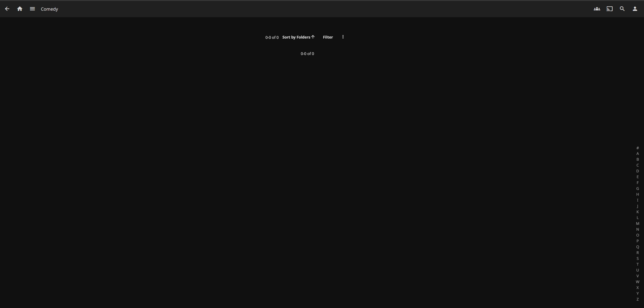Screen dimensions: 644x308
Task: Jump to the # section in alphabet picker
Action: [x=637, y=148]
